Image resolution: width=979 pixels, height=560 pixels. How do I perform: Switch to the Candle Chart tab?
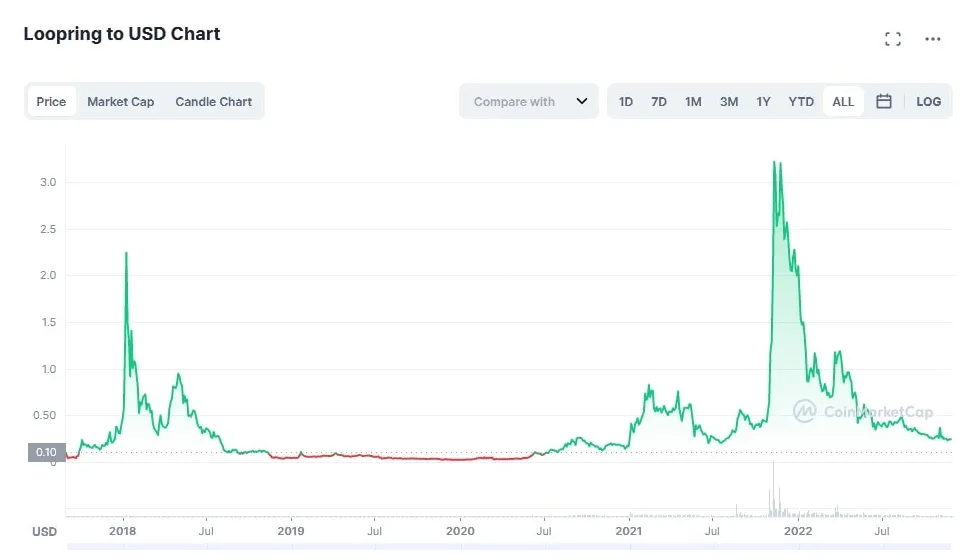(214, 102)
